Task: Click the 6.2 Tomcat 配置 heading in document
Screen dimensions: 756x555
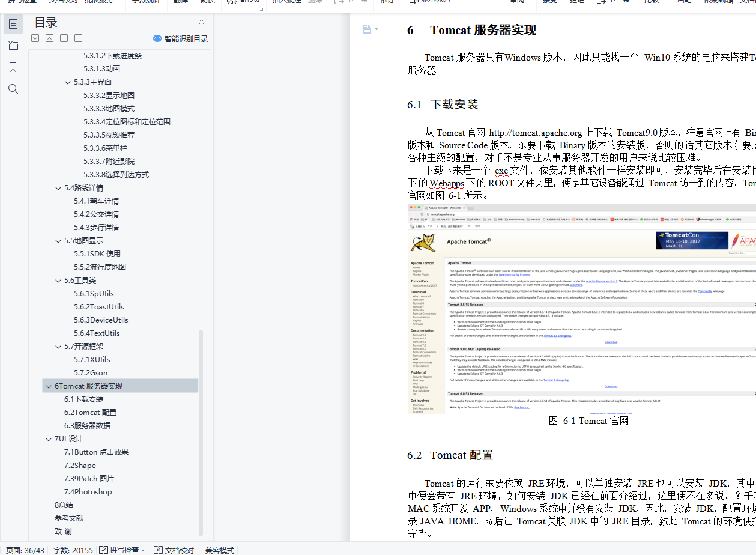Action: (450, 455)
